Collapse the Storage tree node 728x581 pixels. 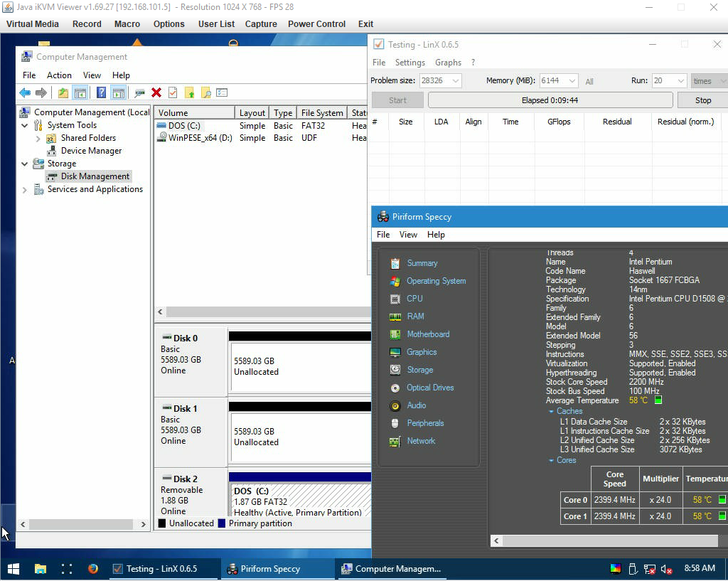pos(25,164)
